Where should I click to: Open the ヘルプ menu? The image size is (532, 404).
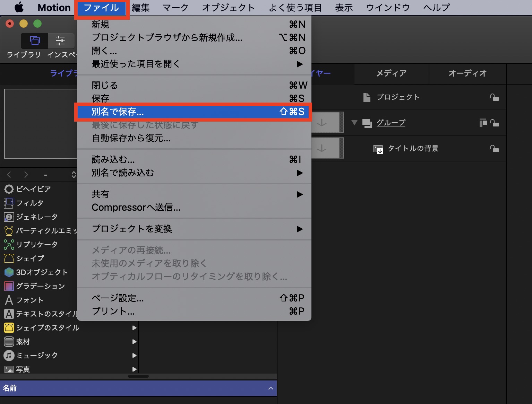[437, 8]
